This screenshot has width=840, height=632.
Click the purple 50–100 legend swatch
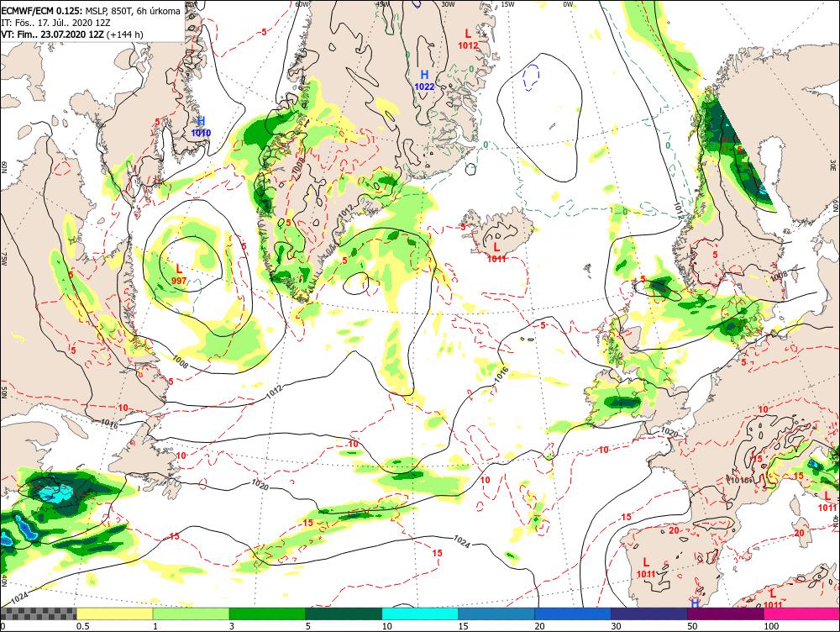(726, 614)
